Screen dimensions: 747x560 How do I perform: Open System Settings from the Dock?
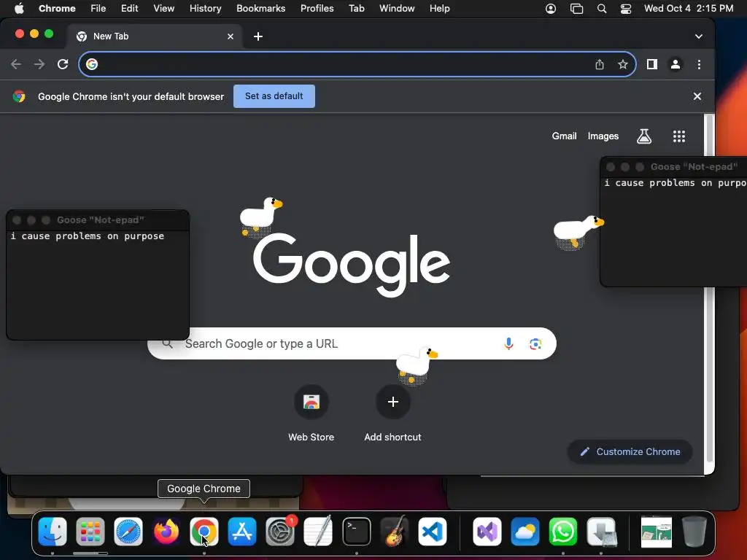(280, 532)
